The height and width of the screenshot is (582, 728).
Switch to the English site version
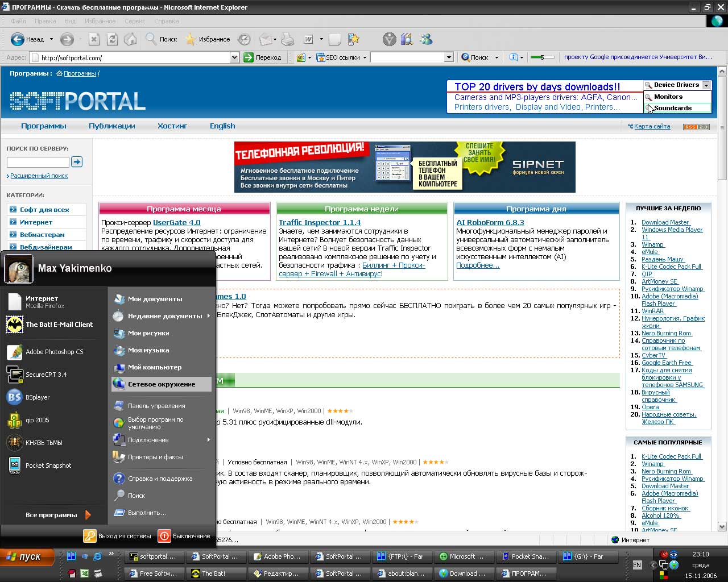222,126
